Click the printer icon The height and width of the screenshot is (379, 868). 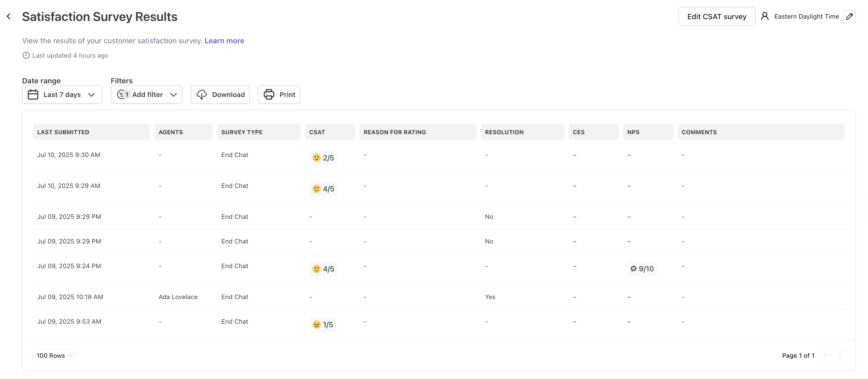point(269,94)
